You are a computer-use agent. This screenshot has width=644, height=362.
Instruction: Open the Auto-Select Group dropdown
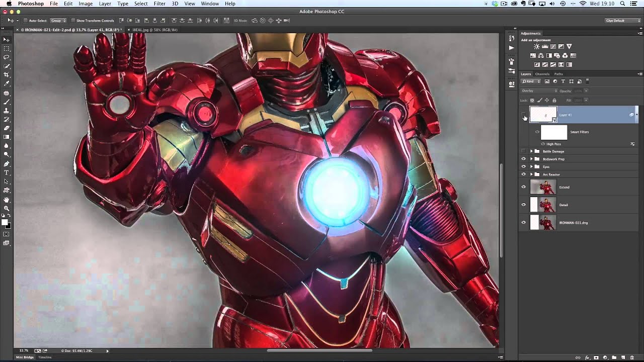58,21
